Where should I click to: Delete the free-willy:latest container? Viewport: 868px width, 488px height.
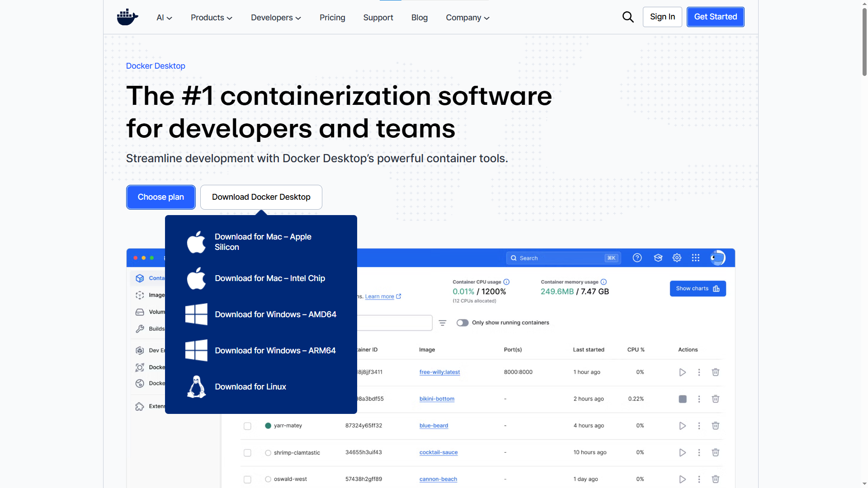point(716,372)
